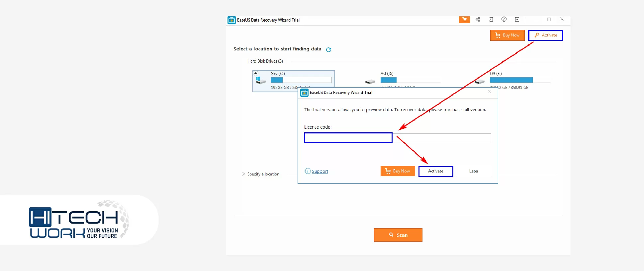This screenshot has height=271, width=644.
Task: Click the Sky (C:) usage bar
Action: pos(301,80)
